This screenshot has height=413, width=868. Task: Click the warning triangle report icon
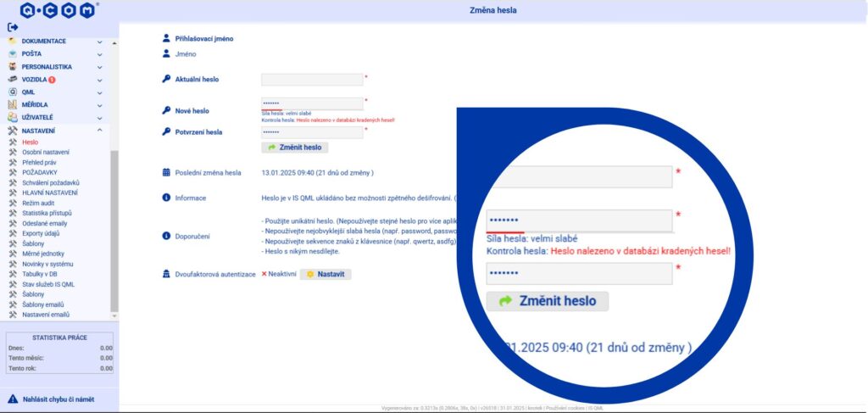point(13,398)
